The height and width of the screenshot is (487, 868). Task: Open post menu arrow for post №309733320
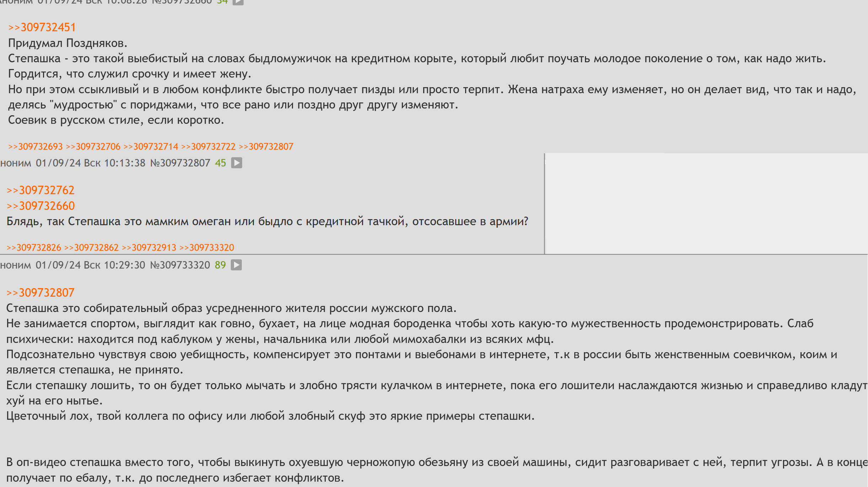point(236,265)
